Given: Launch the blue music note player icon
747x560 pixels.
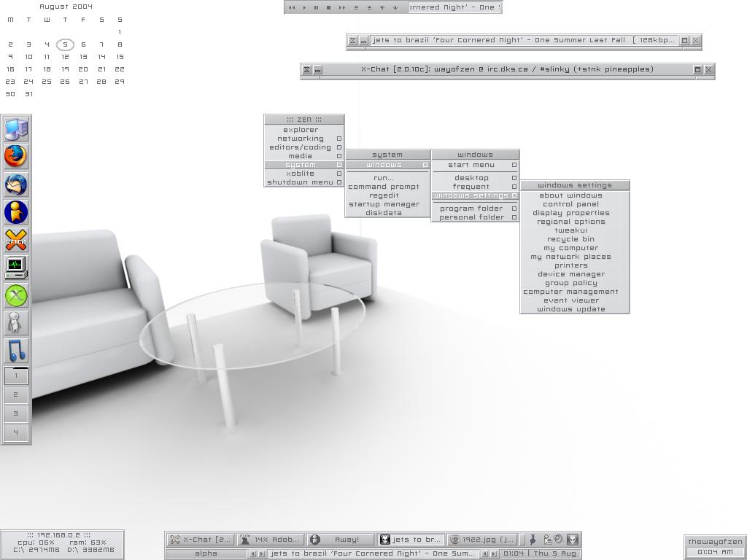Looking at the screenshot, I should pyautogui.click(x=16, y=351).
